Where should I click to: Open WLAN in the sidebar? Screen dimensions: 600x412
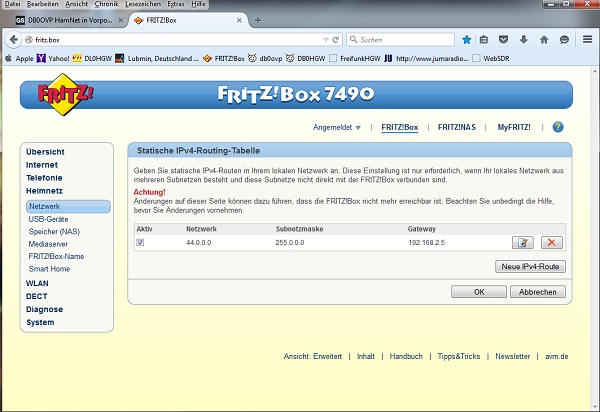coord(37,283)
